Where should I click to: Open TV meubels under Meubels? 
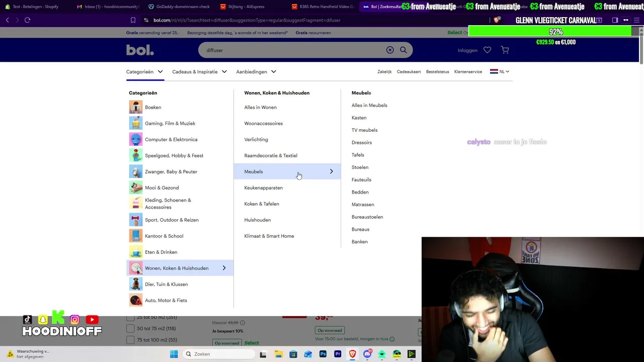click(364, 130)
